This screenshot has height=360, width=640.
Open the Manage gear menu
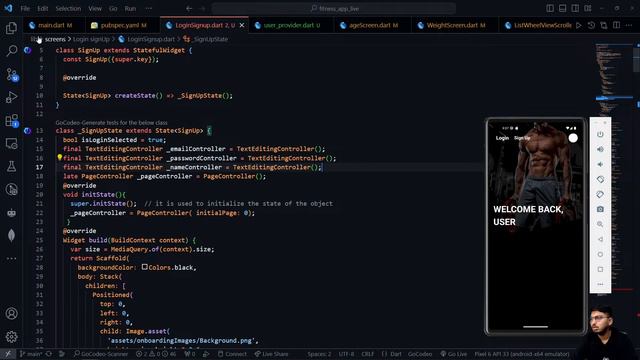coord(11,337)
